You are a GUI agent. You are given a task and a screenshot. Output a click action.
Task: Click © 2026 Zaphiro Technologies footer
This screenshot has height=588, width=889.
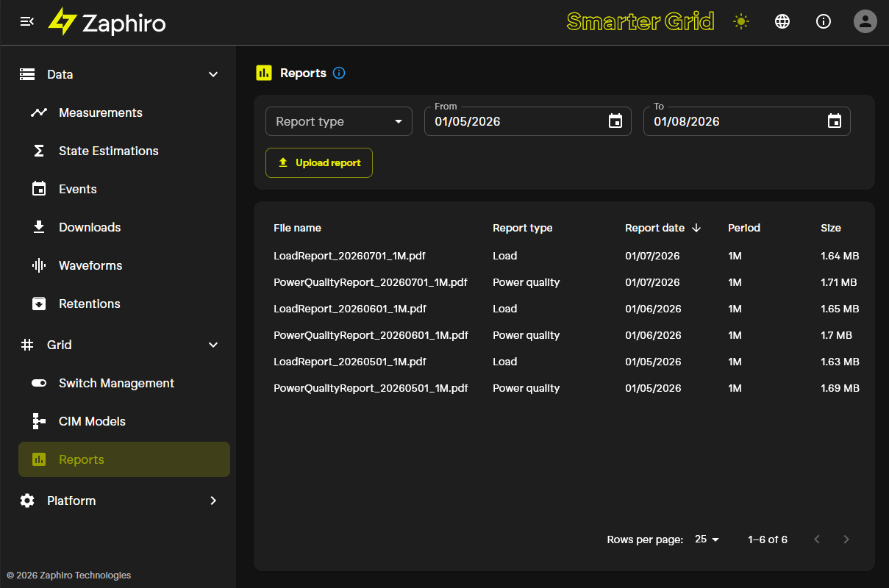[69, 576]
